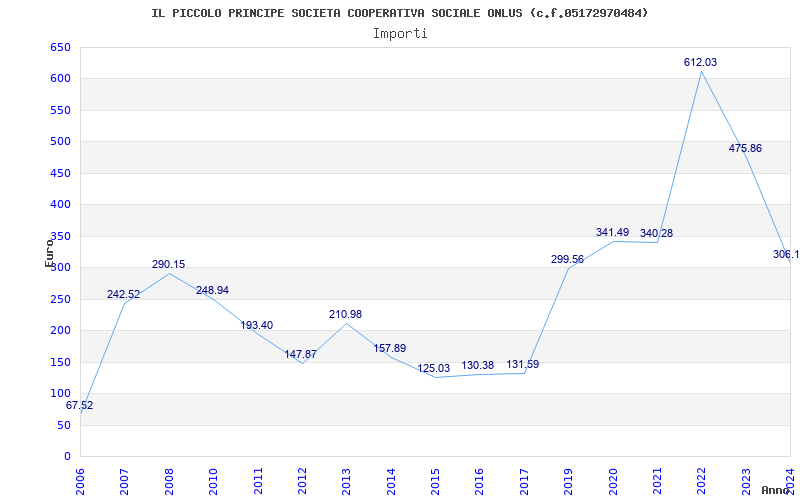Click the 2011 x-axis year label
The image size is (800, 500).
point(258,481)
